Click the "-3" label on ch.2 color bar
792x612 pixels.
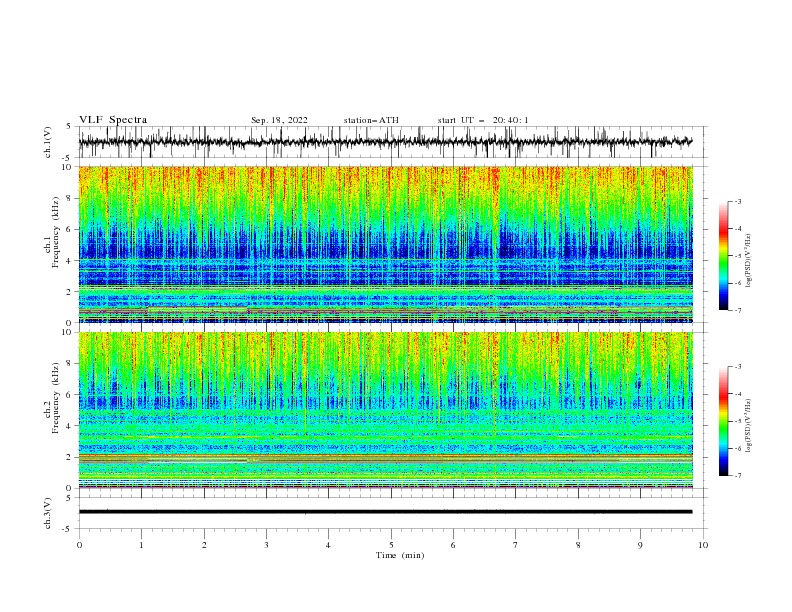(x=738, y=367)
